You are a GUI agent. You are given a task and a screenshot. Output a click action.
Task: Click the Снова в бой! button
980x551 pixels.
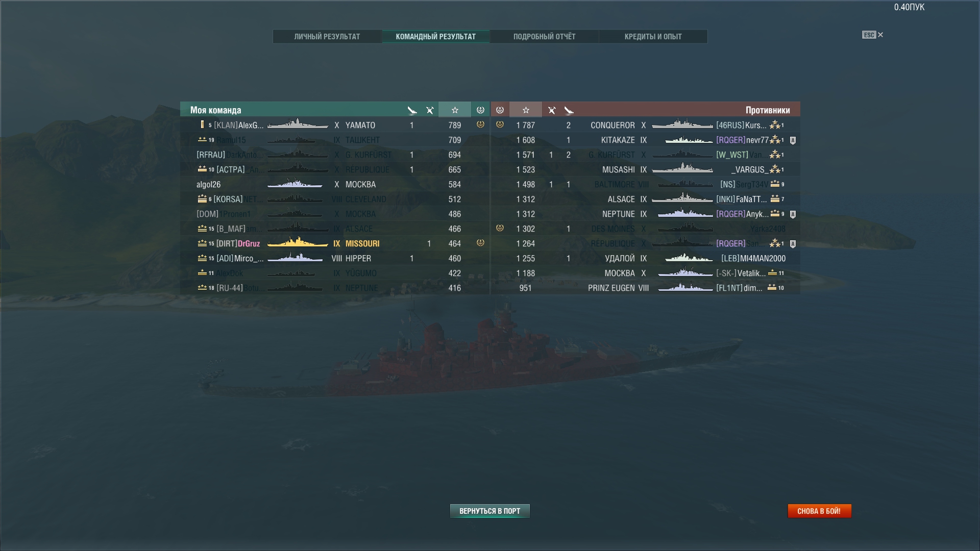click(819, 511)
